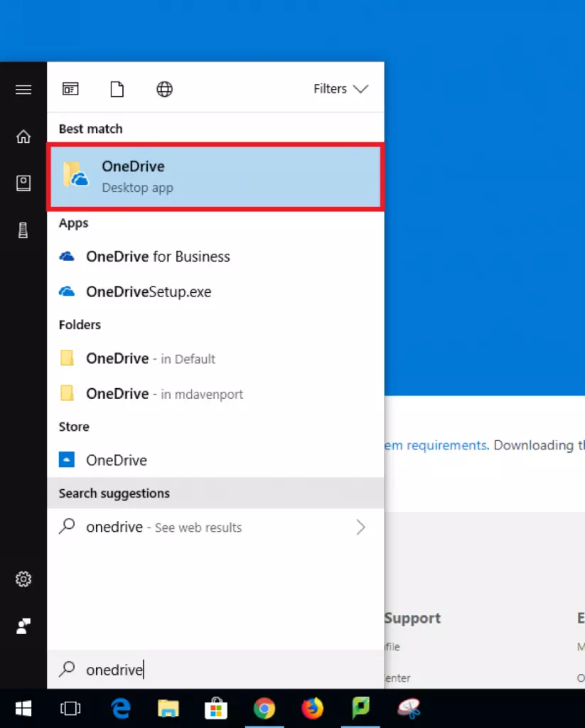This screenshot has width=585, height=728.
Task: Launch Firefox from the taskbar
Action: click(x=313, y=709)
